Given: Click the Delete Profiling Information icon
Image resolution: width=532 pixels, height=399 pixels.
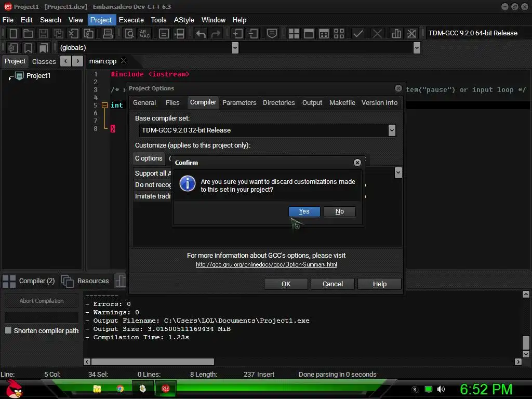Looking at the screenshot, I should click(x=411, y=33).
